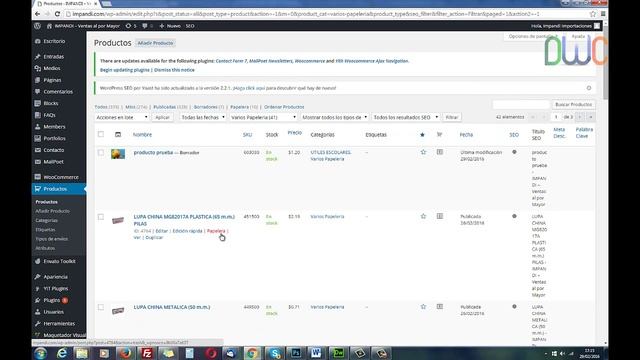
Task: Filter by Publicadas status link
Action: pyautogui.click(x=164, y=107)
